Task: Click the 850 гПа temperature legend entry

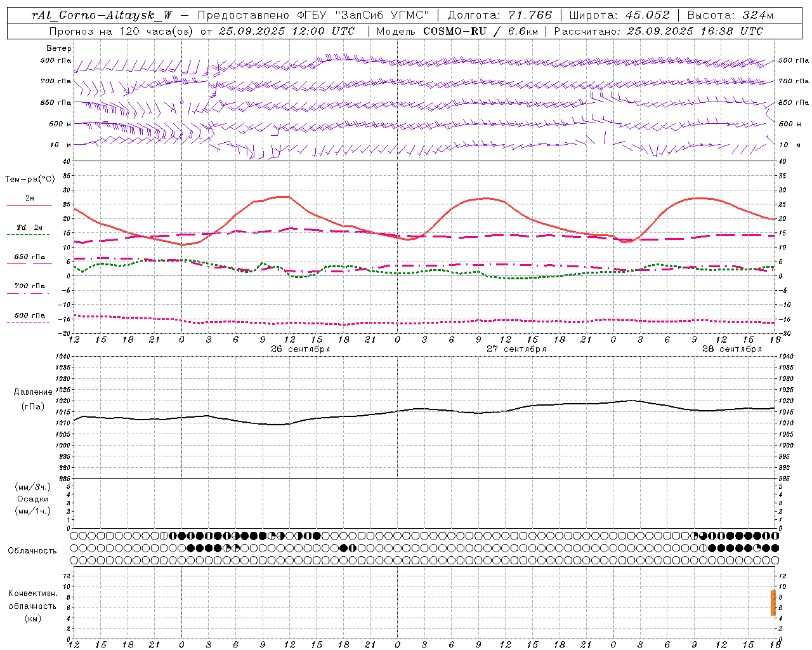Action: click(x=30, y=257)
